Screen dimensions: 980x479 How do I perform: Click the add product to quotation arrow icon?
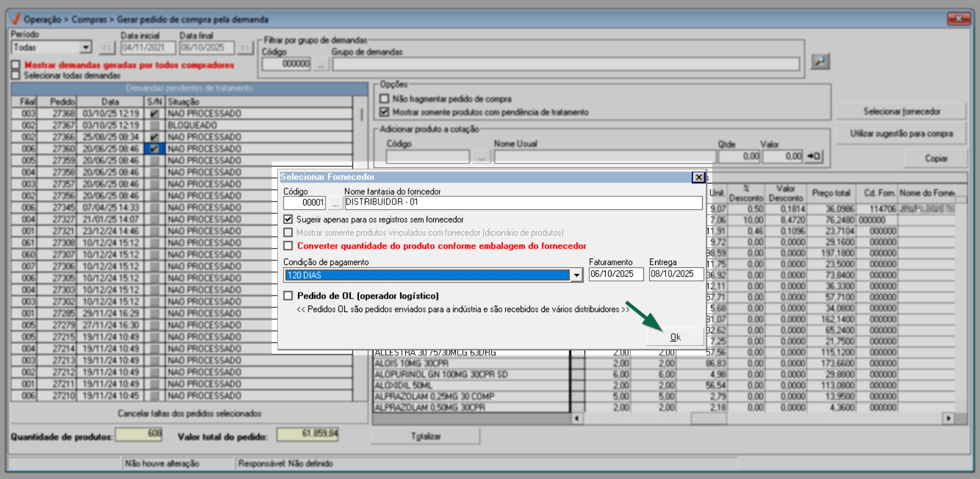pos(814,156)
